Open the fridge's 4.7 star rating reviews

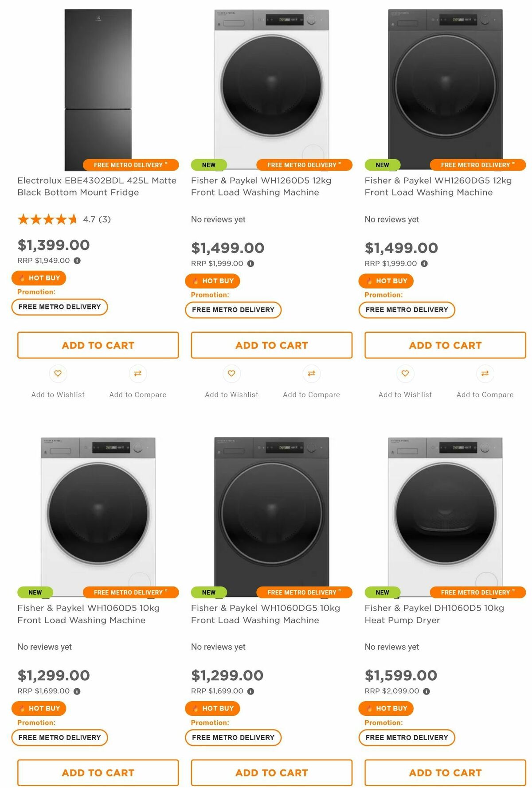[64, 219]
